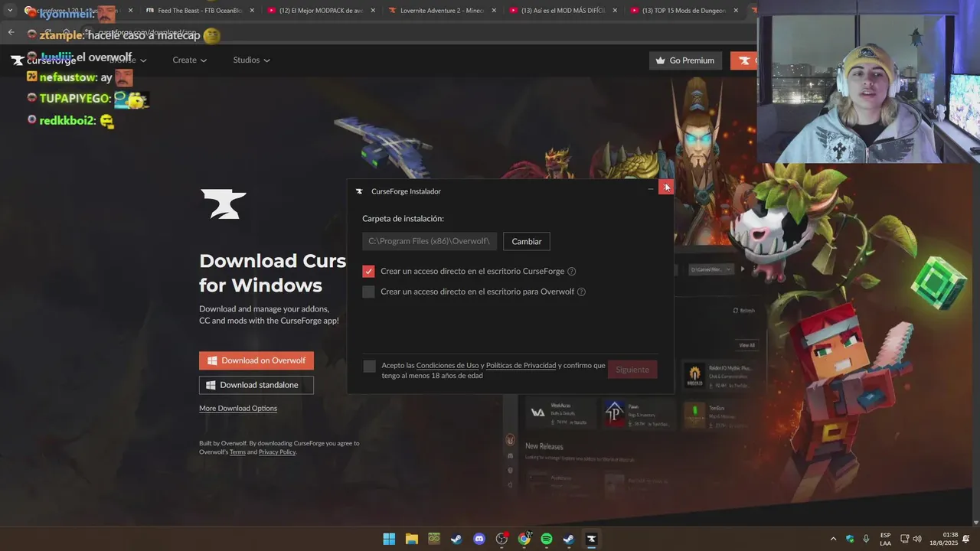Image resolution: width=980 pixels, height=551 pixels.
Task: Click the Windows logo on Download standalone
Action: [x=211, y=385]
